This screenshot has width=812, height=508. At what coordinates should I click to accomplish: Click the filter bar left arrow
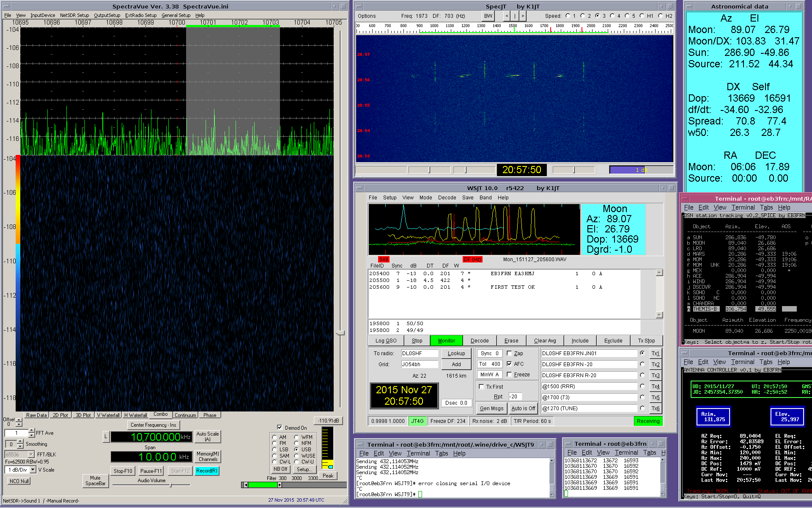click(x=245, y=485)
